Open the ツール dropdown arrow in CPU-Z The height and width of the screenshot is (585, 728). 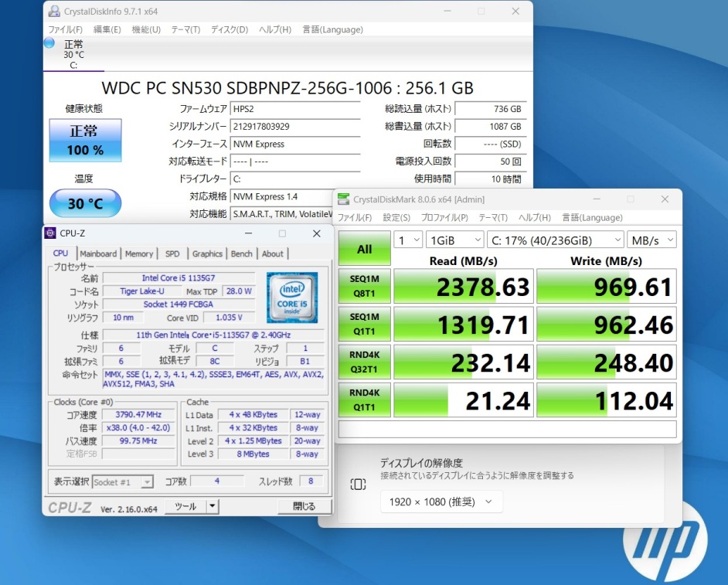[x=213, y=506]
